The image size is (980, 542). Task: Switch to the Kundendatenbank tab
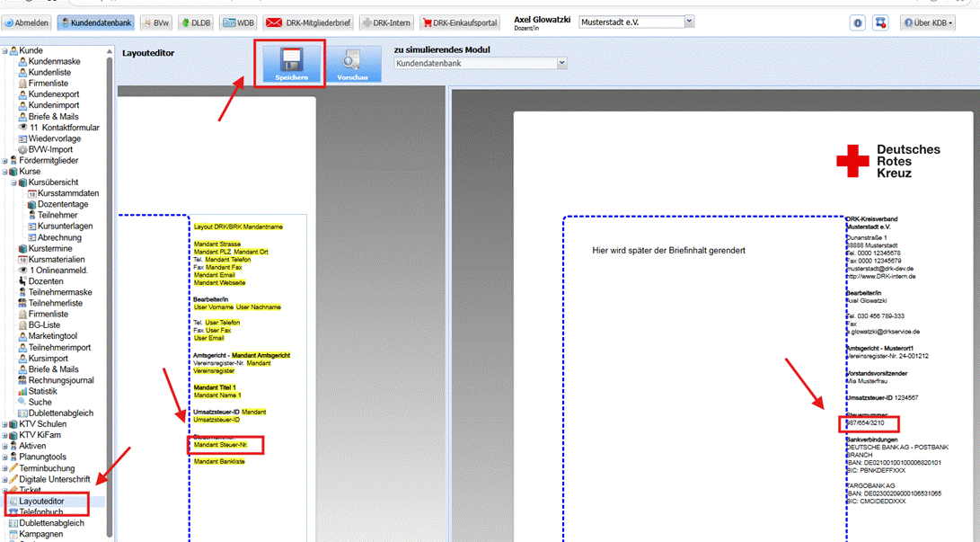(x=94, y=22)
